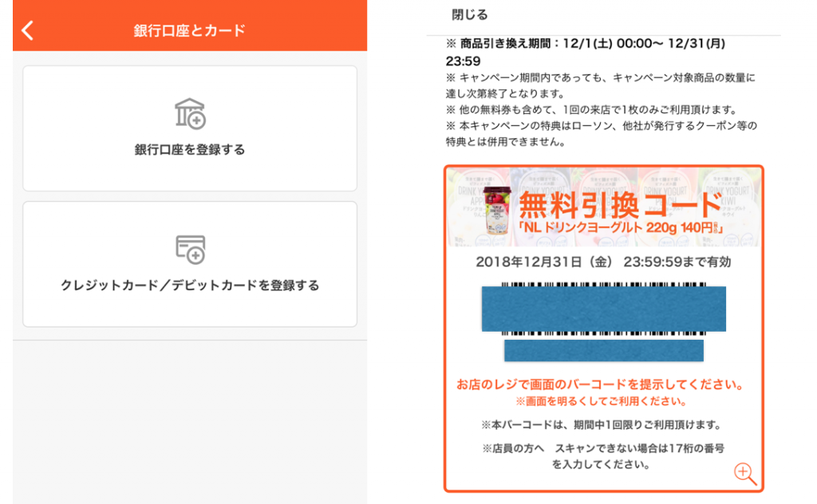Screen dimensions: 817x504
Task: Tap the 店員の方へ 17桁の番号 note
Action: 603,456
